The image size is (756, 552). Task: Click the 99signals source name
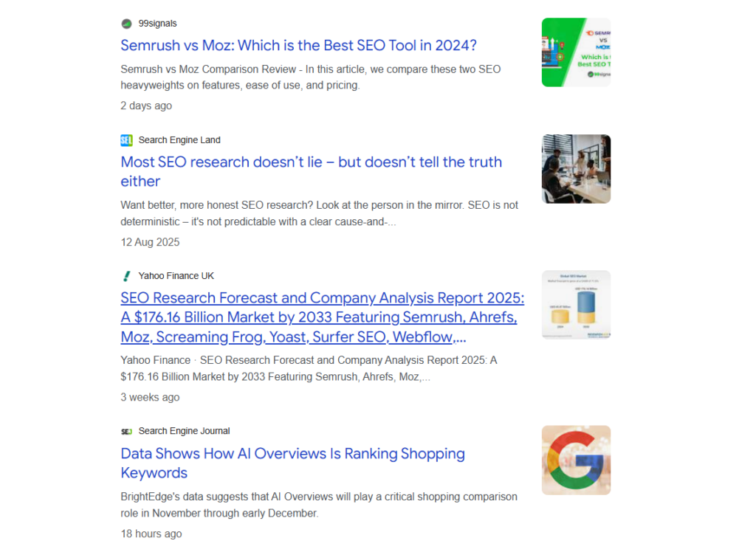158,24
